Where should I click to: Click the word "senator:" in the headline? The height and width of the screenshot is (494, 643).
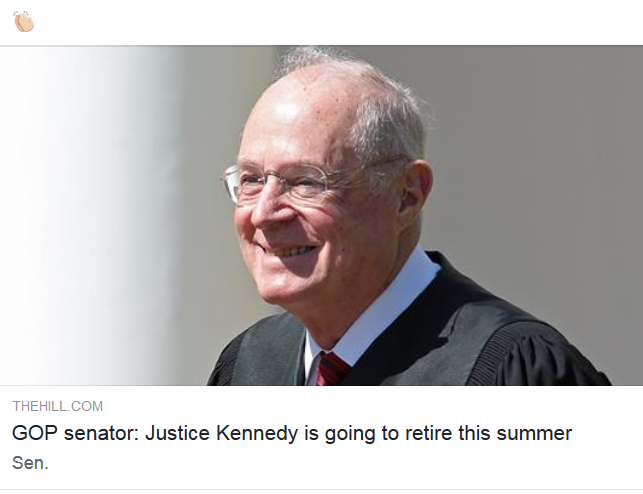(98, 434)
